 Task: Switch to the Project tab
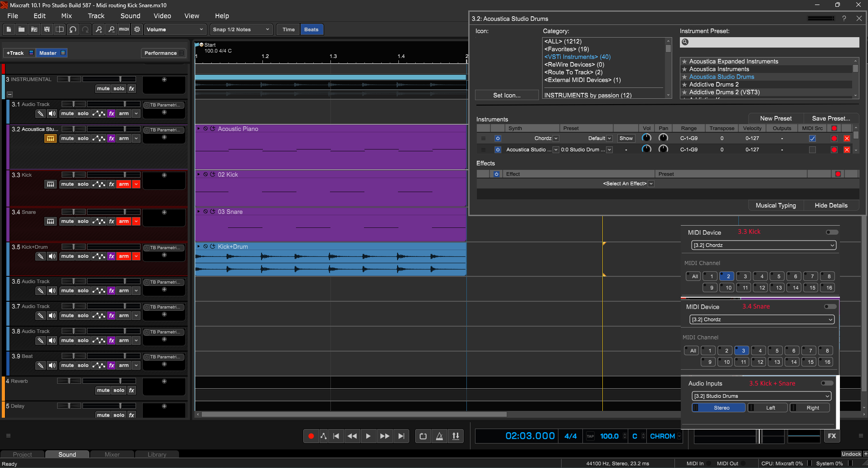[23, 454]
